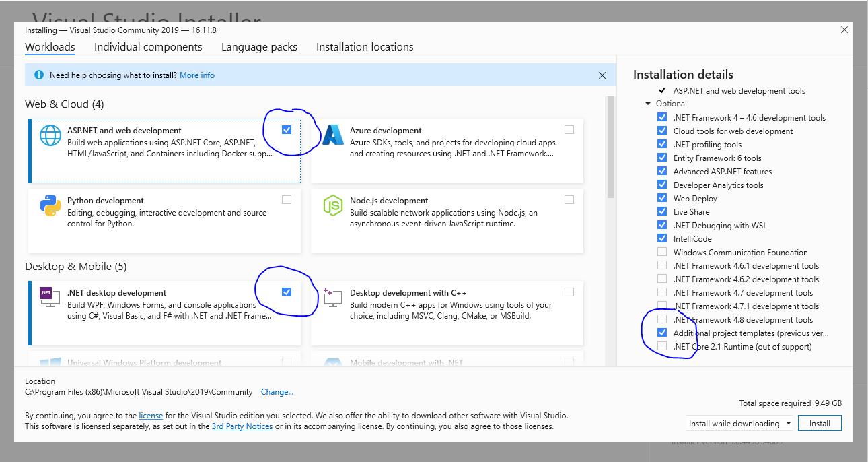The image size is (868, 462).
Task: Click the blue info icon in banner
Action: click(39, 75)
